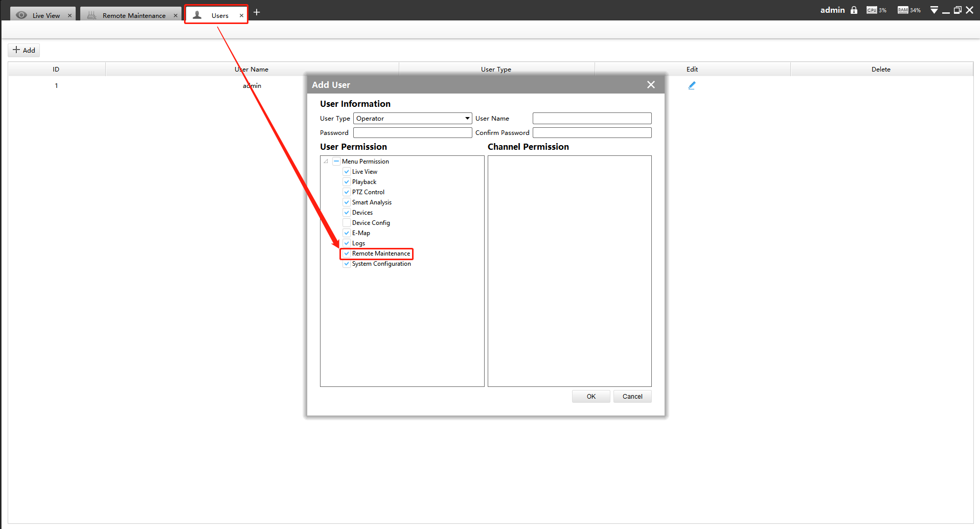Click the ID column header
This screenshot has height=529, width=980.
[56, 70]
